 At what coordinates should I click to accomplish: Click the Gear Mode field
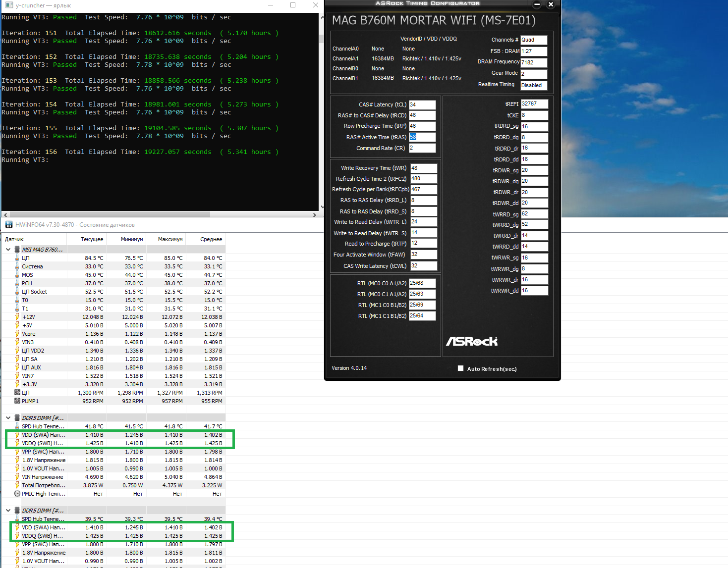534,74
